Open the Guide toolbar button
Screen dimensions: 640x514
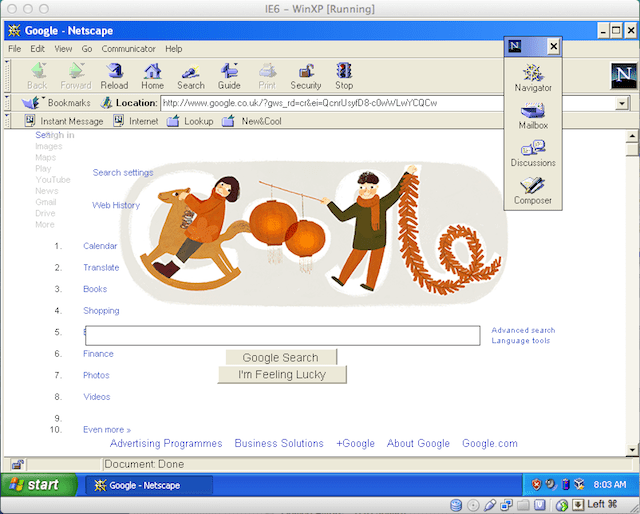pyautogui.click(x=229, y=76)
